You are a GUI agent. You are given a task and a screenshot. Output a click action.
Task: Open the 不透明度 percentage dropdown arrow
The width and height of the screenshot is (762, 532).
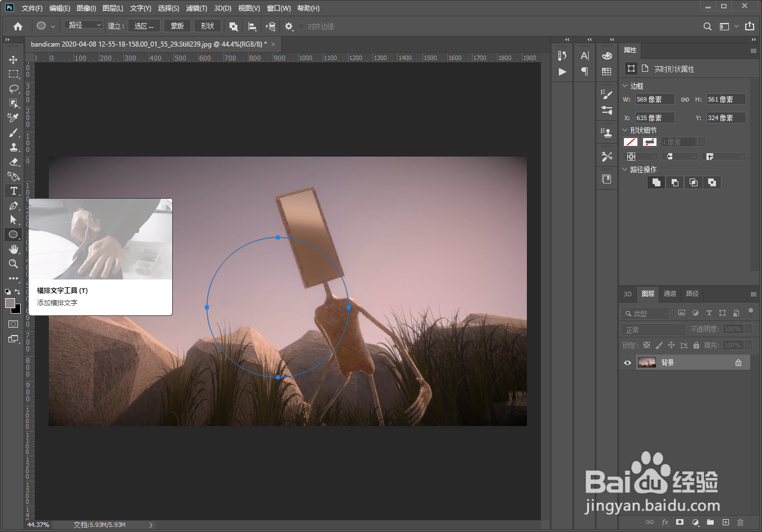[x=749, y=329]
